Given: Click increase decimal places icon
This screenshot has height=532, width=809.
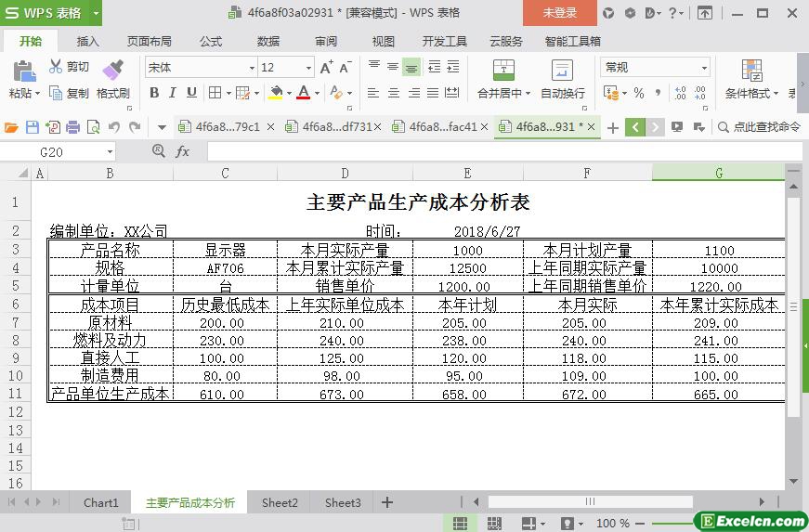Looking at the screenshot, I should point(681,93).
